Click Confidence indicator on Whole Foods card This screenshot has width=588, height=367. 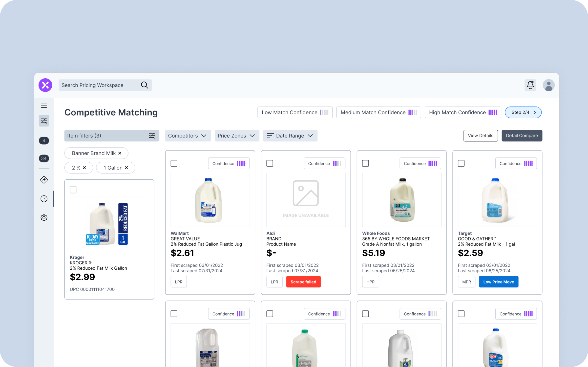point(420,163)
